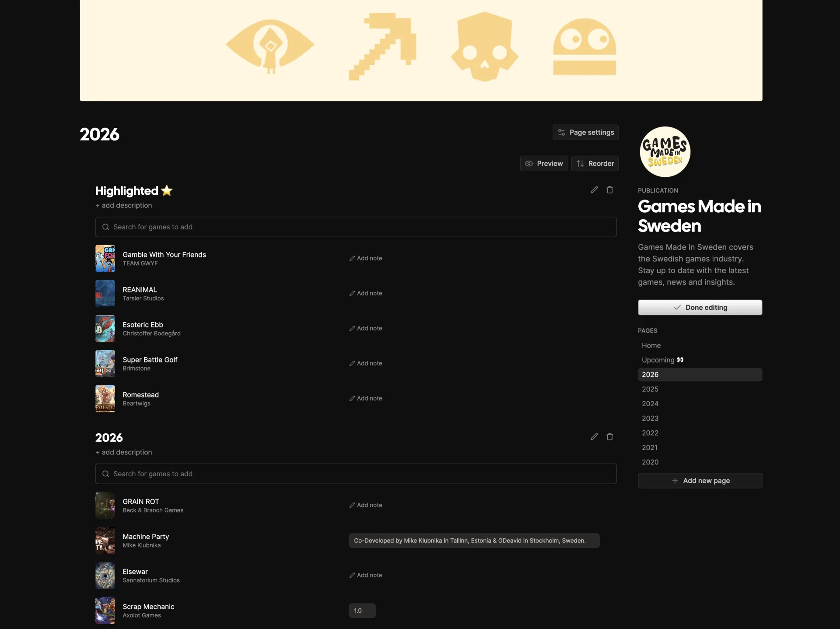Click the Elsewar game title

pos(135,571)
